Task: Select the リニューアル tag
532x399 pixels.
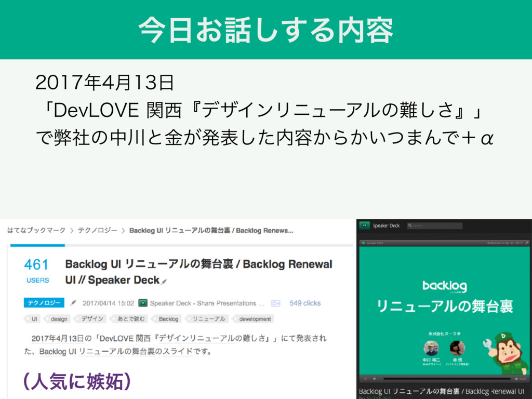Action: point(207,319)
